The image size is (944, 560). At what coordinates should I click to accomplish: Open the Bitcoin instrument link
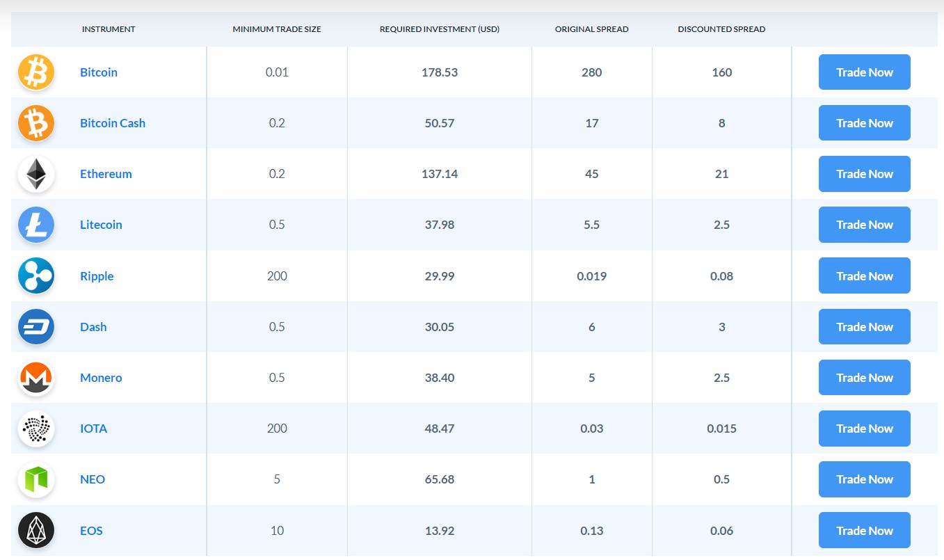click(x=99, y=72)
